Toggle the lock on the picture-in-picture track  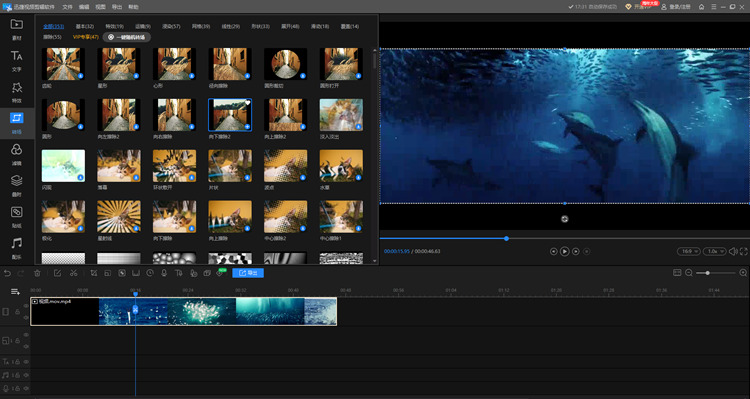coord(17,341)
